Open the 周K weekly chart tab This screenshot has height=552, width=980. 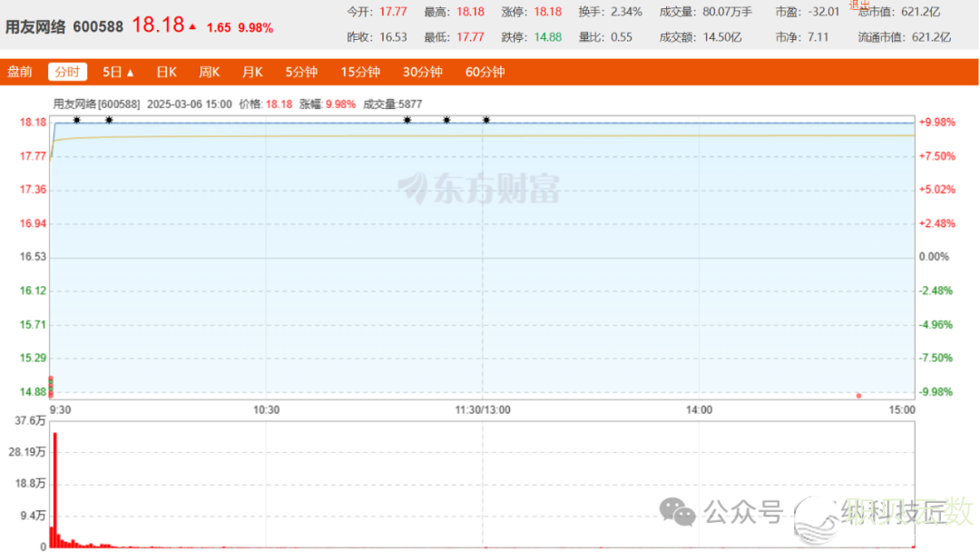[210, 72]
